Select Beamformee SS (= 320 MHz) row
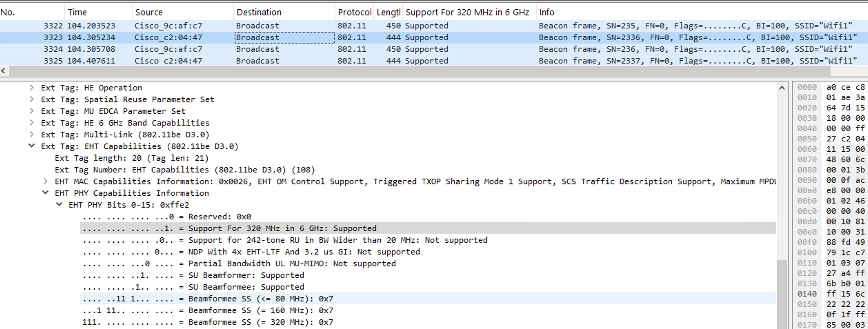The height and width of the screenshot is (329, 868). (428, 322)
